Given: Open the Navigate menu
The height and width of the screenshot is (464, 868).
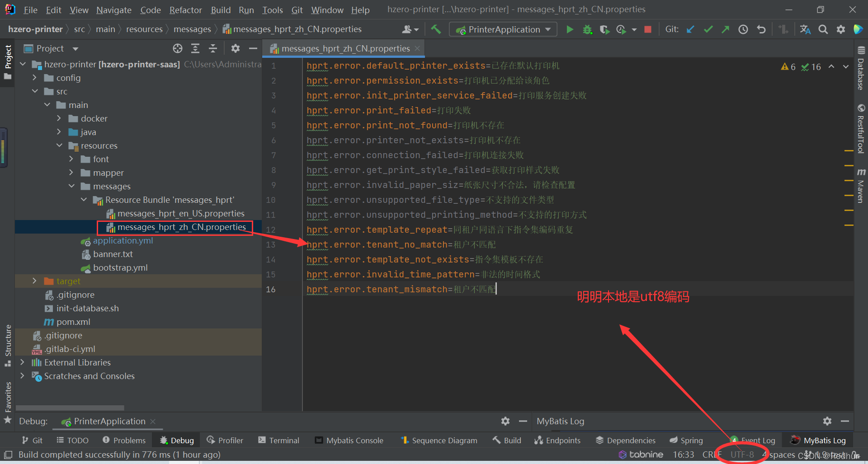Looking at the screenshot, I should [x=114, y=10].
